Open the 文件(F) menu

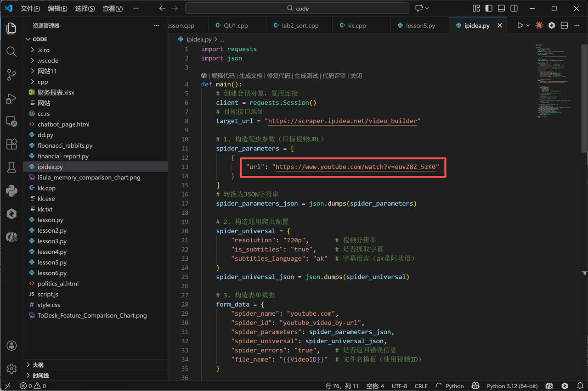pos(30,8)
